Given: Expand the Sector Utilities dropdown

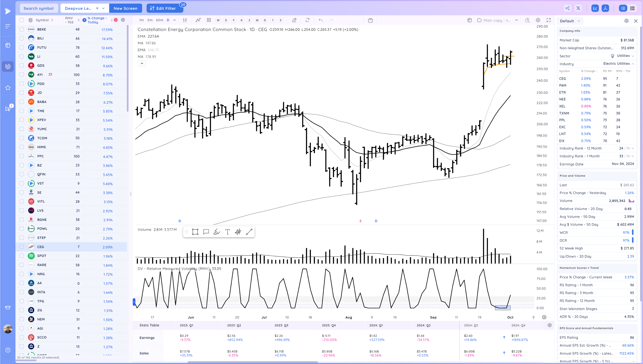Looking at the screenshot, I should (x=633, y=56).
